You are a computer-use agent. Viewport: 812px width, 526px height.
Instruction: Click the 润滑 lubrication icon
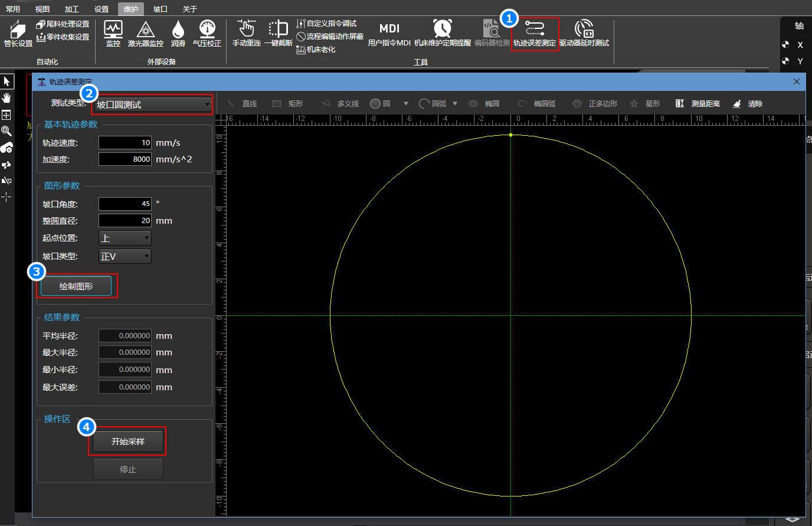coord(178,34)
